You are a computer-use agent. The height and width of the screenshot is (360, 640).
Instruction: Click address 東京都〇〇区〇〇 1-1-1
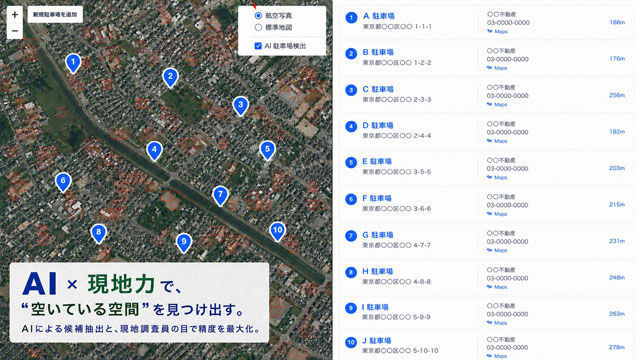tap(397, 27)
